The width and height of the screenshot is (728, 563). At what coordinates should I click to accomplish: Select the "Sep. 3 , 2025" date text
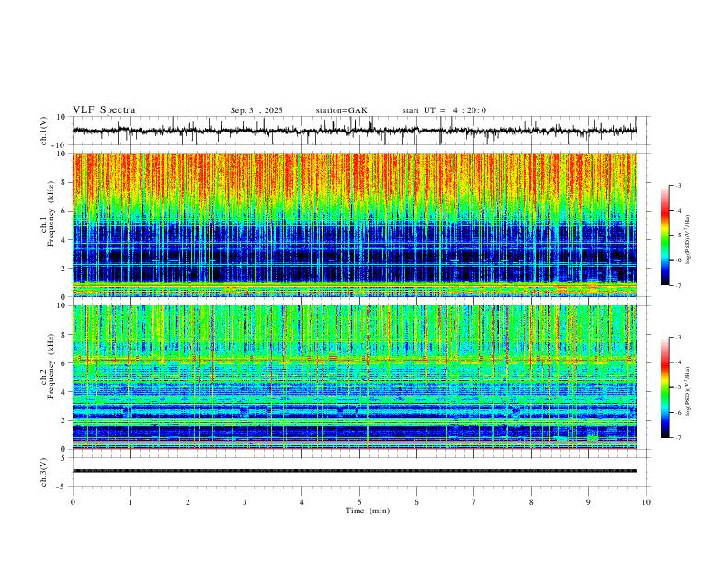[256, 110]
